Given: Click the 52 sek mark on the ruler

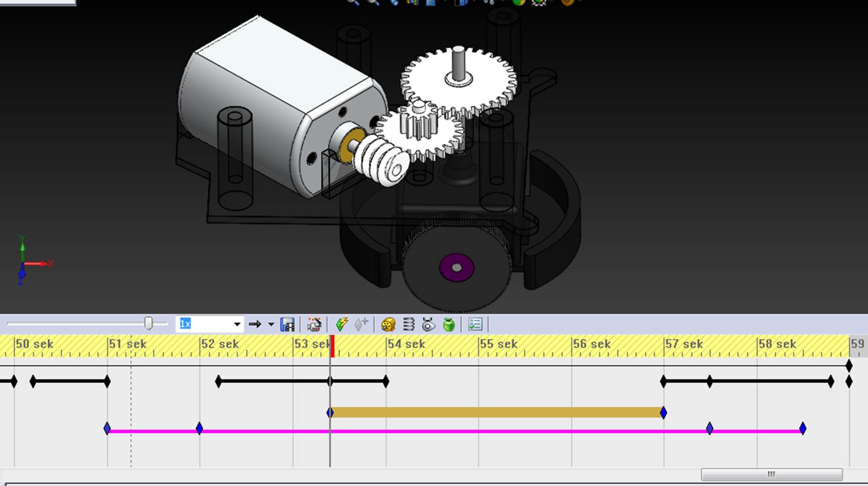Looking at the screenshot, I should coord(220,344).
